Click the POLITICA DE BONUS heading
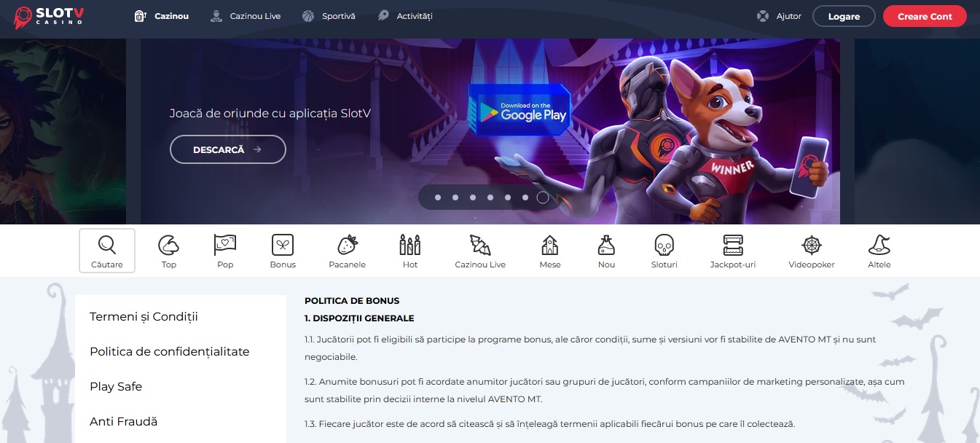 [352, 300]
